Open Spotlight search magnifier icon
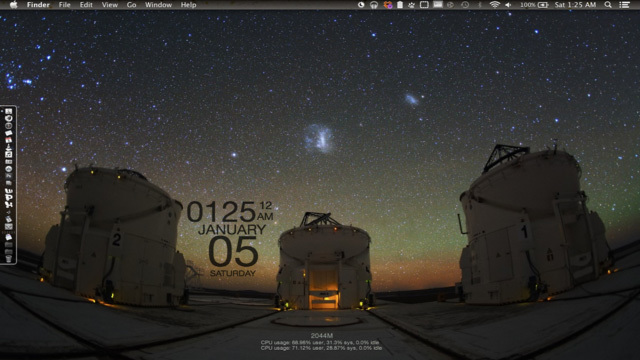640x360 pixels. [x=608, y=5]
